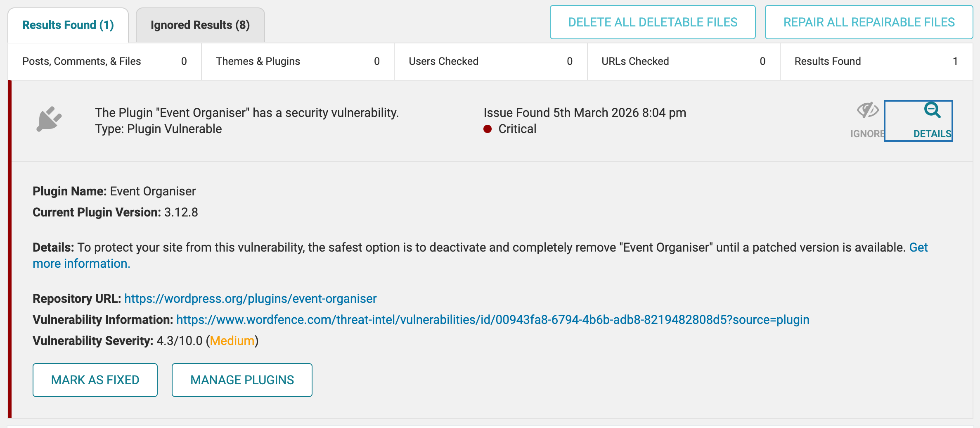Viewport: 980px width, 428px height.
Task: Click the red Critical severity dot
Action: coord(488,129)
